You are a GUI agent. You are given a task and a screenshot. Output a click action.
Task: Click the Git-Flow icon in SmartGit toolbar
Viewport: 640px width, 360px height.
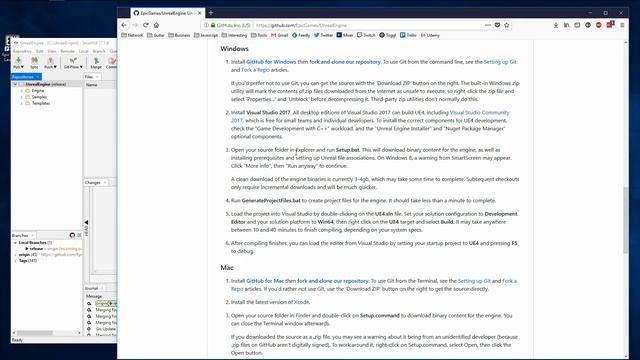coord(73,60)
